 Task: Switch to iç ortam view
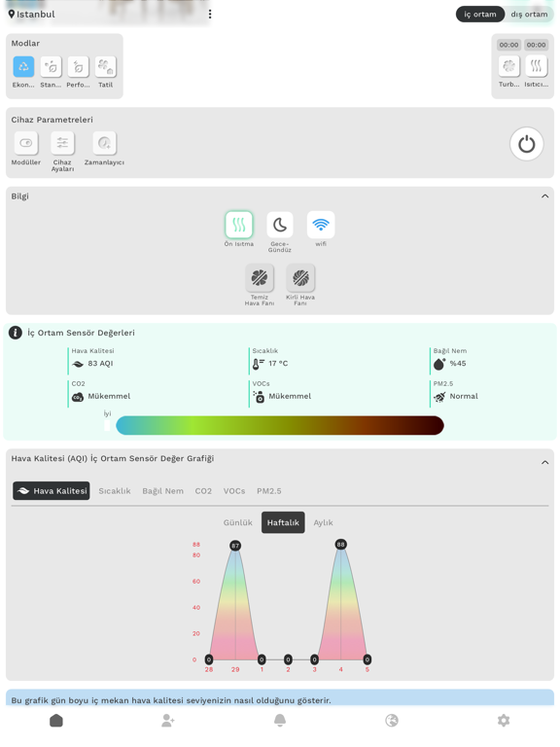[480, 15]
